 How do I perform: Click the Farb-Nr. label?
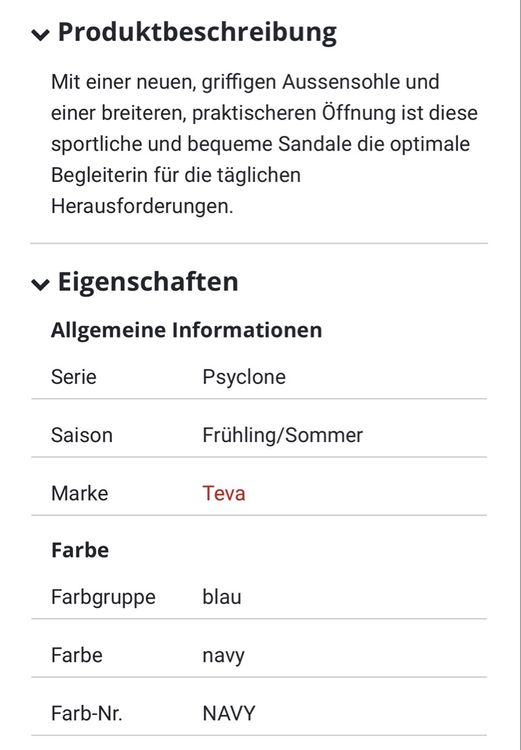coord(87,713)
